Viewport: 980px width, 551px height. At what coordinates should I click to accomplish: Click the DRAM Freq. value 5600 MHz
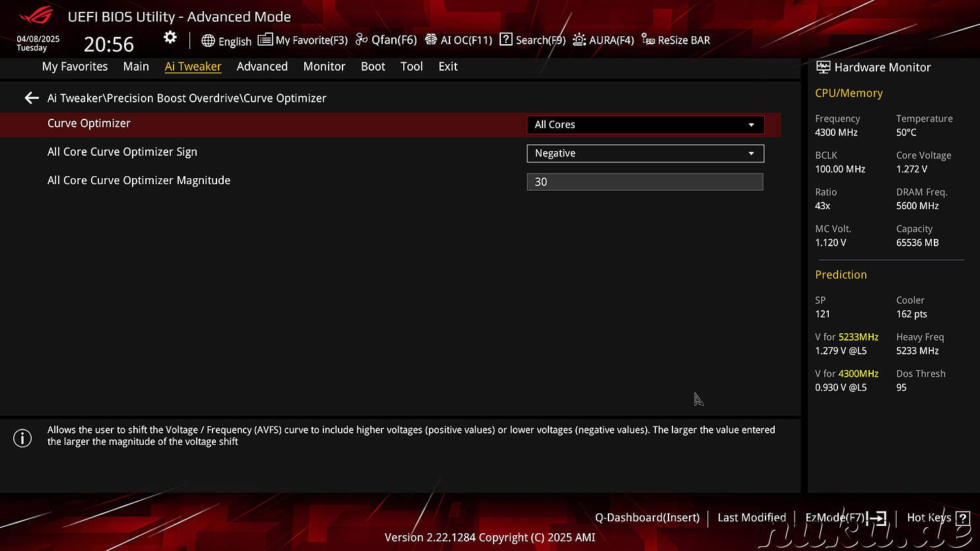(x=917, y=206)
